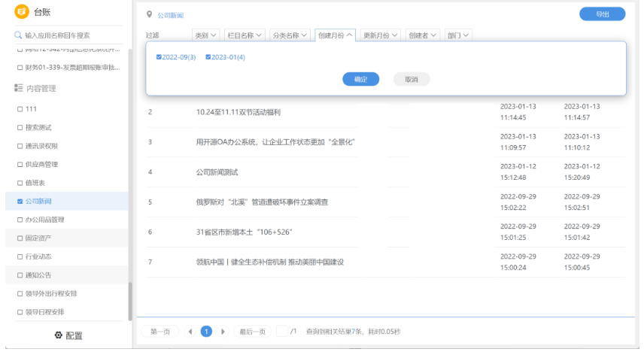
Task: Click the 内容管理 group header
Action: pos(35,88)
